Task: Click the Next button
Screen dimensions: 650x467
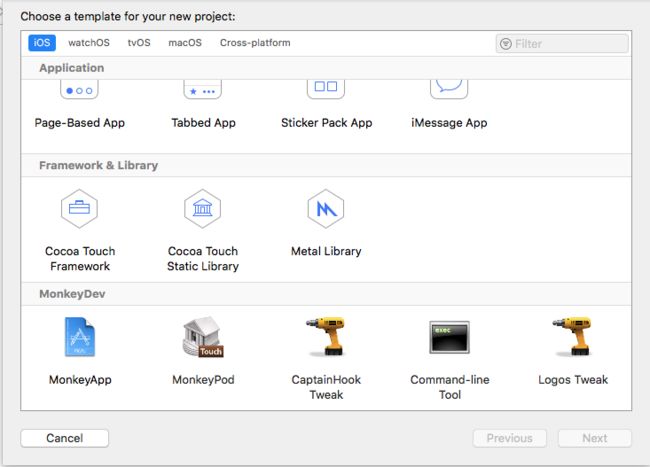Action: [594, 438]
